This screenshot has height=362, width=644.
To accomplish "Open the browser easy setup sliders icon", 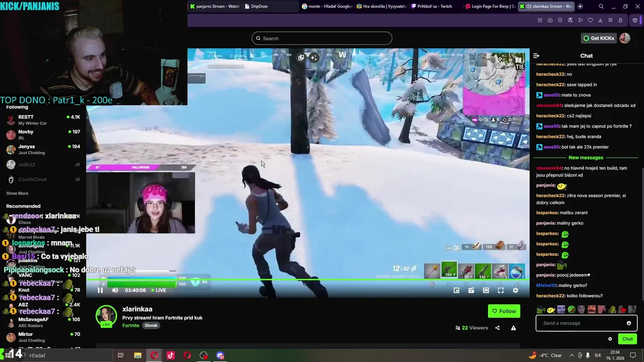I will point(610,20).
